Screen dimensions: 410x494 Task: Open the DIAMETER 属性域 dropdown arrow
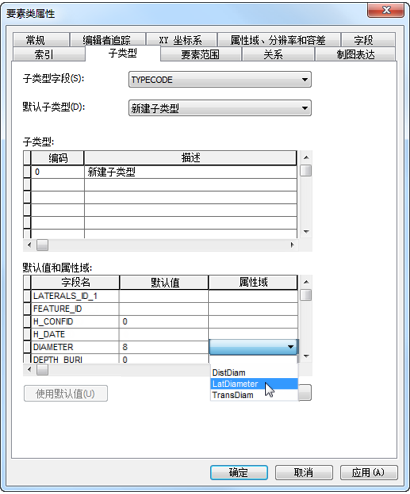coord(291,347)
